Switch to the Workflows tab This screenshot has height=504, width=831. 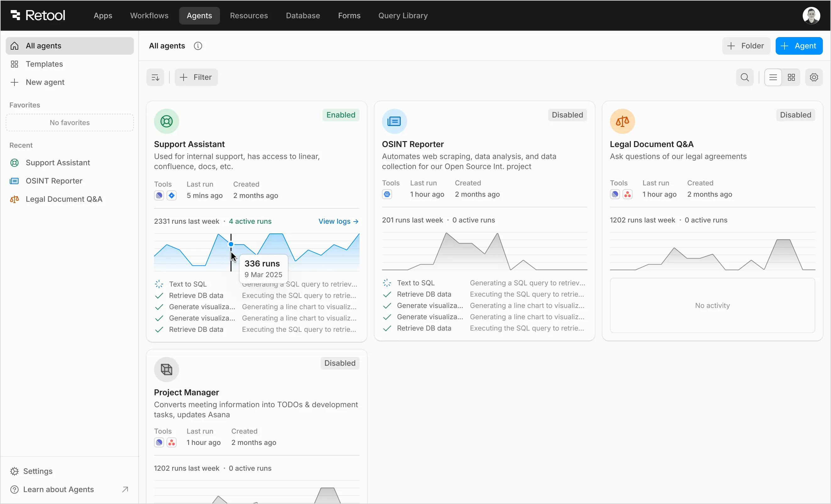(149, 15)
